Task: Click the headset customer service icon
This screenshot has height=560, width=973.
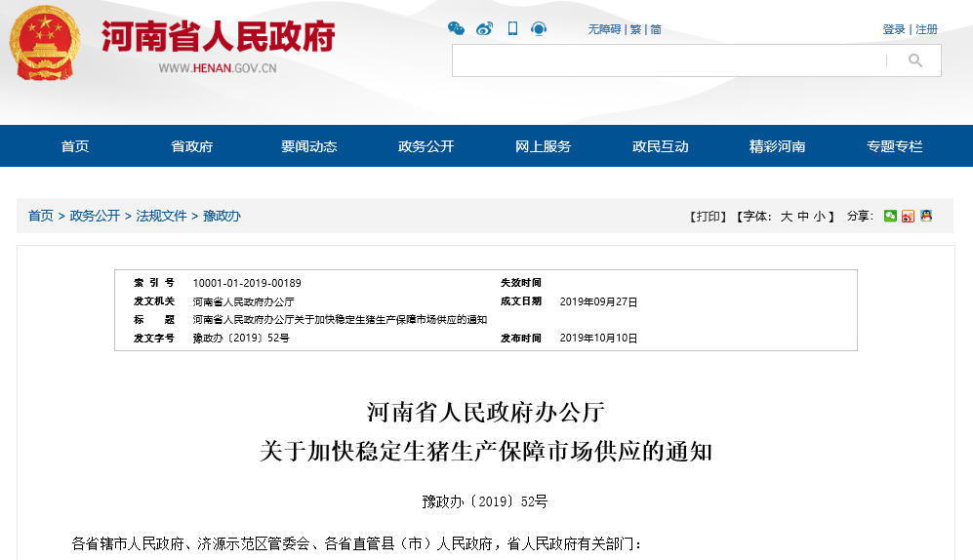Action: [x=539, y=29]
